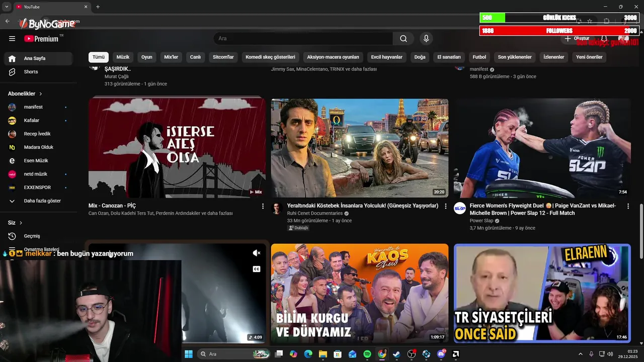Viewport: 644px width, 362px height.
Task: Click the magnifier search button
Action: [x=404, y=39]
